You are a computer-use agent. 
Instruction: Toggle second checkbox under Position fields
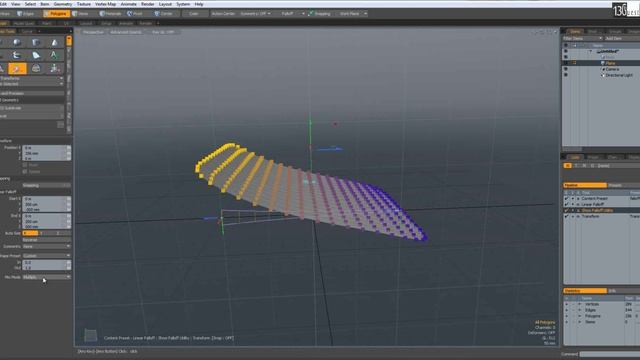pos(25,172)
